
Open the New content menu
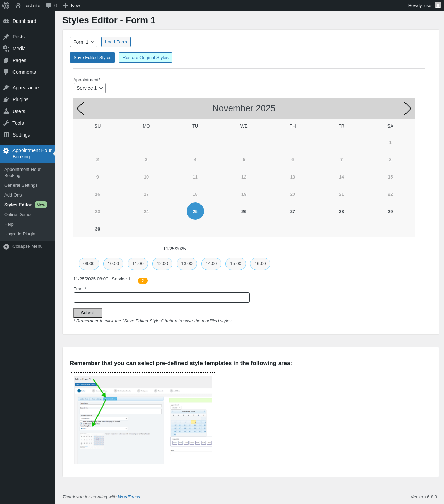pos(72,6)
